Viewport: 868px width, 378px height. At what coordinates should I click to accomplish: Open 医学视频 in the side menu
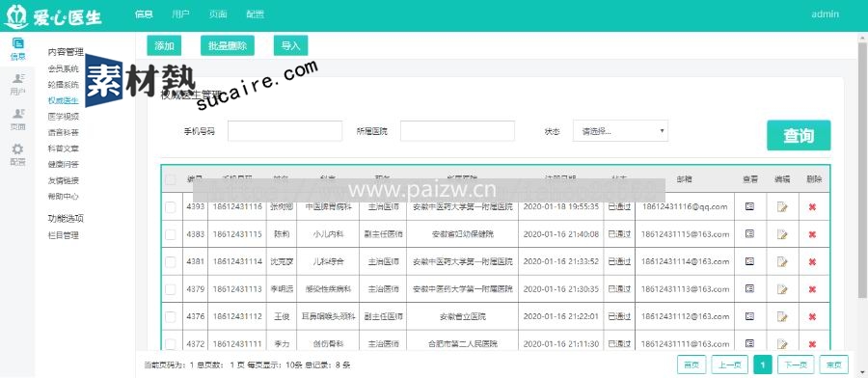[x=64, y=117]
